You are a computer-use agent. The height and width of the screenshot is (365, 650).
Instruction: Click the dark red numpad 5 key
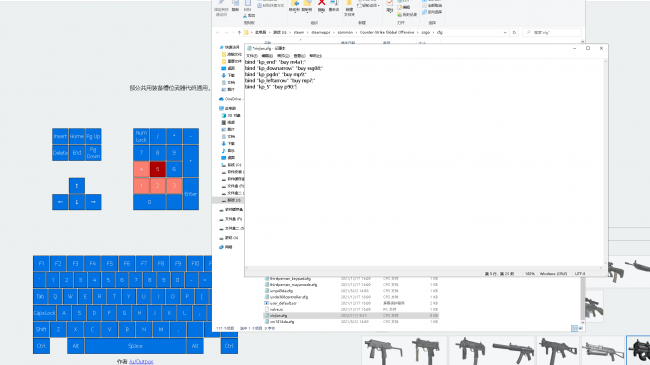click(x=158, y=169)
